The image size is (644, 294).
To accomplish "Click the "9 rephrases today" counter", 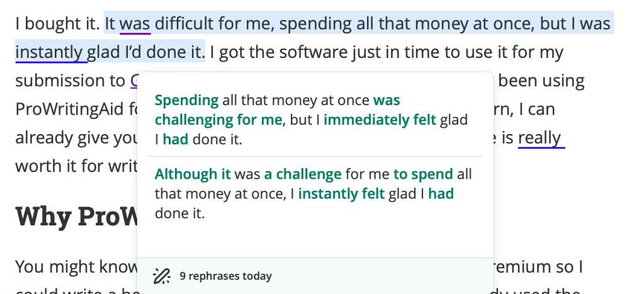I will pyautogui.click(x=225, y=276).
